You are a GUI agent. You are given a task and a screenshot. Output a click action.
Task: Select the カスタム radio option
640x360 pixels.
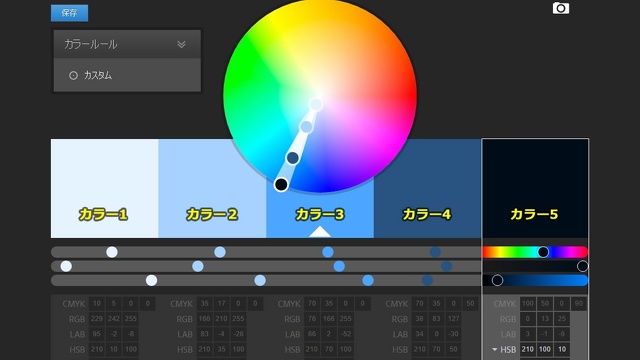(x=73, y=76)
